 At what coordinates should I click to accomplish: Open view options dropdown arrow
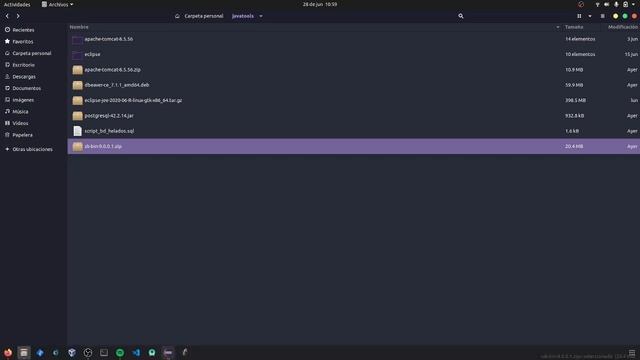tap(590, 16)
